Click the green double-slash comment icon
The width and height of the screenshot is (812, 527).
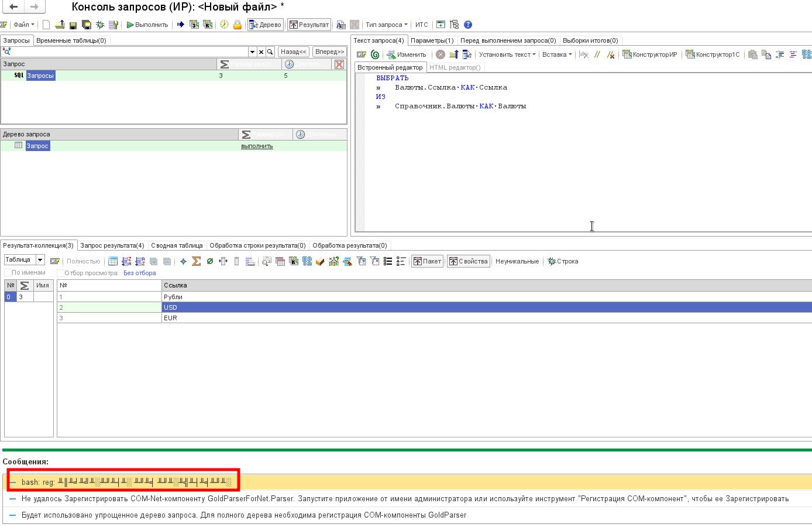597,54
